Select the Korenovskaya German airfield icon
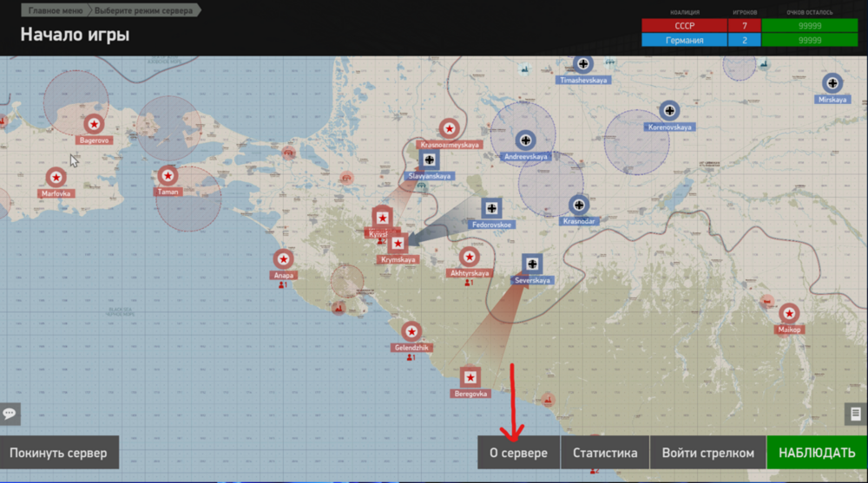This screenshot has height=483, width=868. pyautogui.click(x=669, y=111)
